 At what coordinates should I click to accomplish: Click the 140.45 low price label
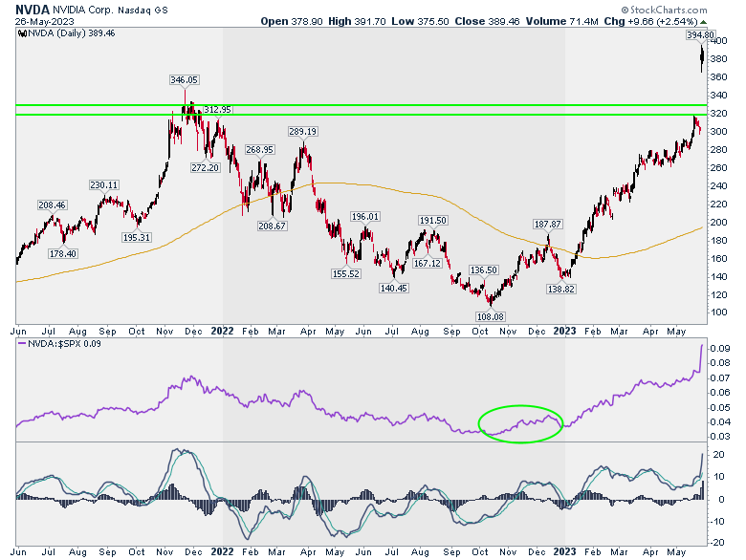pos(393,288)
